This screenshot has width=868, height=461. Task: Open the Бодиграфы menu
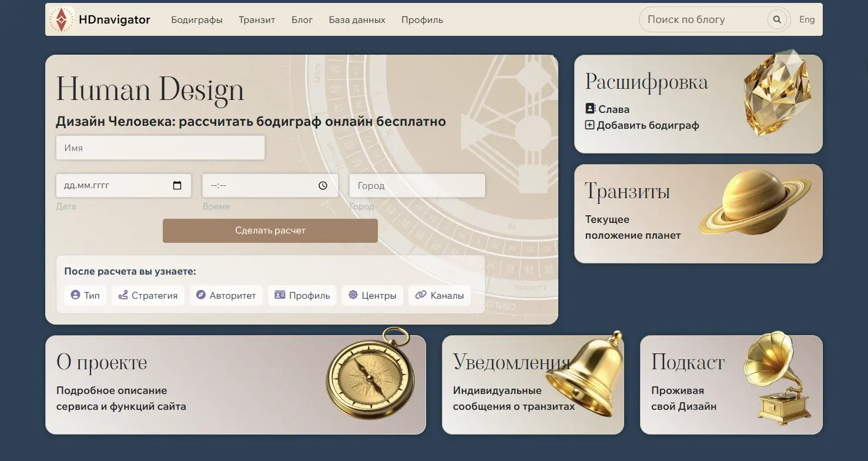point(197,19)
